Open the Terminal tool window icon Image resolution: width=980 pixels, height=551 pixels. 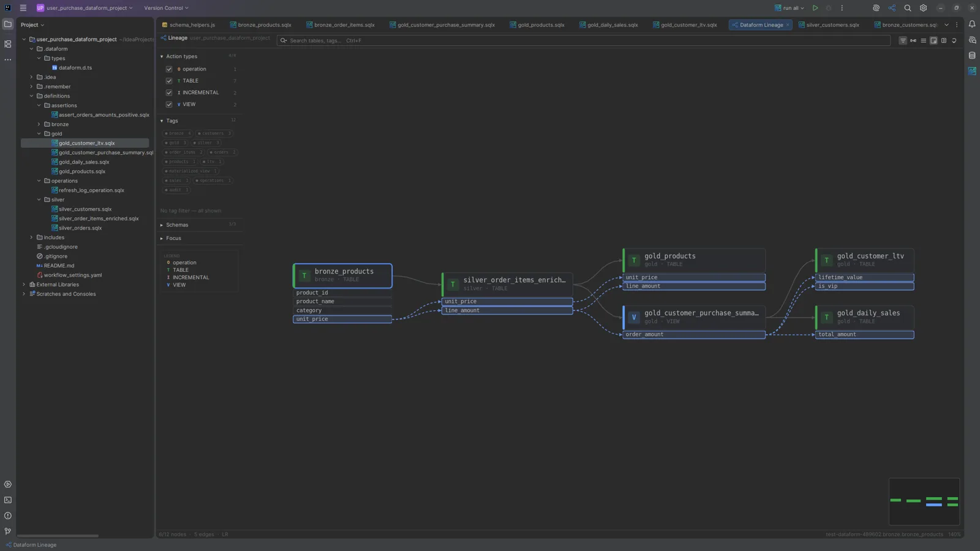click(8, 500)
